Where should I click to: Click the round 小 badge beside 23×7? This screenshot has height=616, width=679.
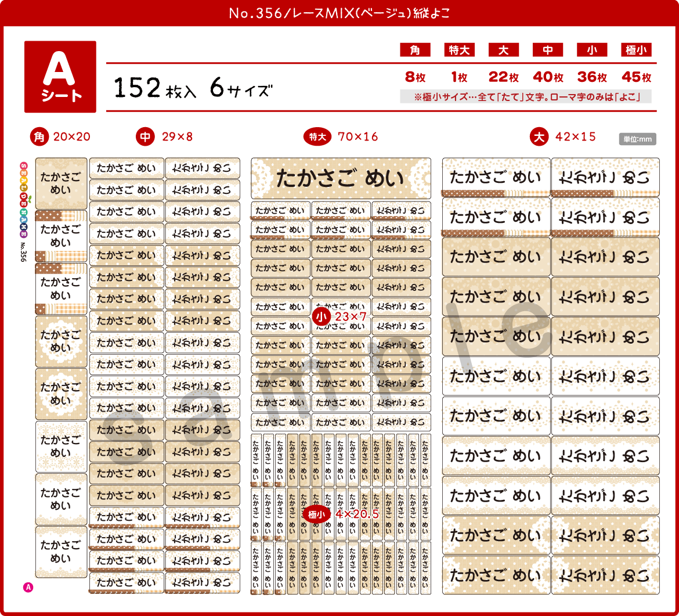[x=322, y=316]
